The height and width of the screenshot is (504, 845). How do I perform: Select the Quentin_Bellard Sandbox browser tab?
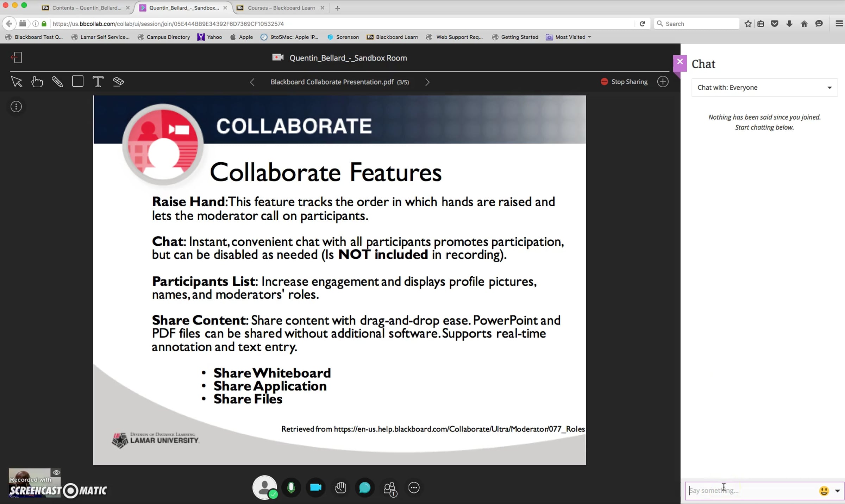point(184,8)
